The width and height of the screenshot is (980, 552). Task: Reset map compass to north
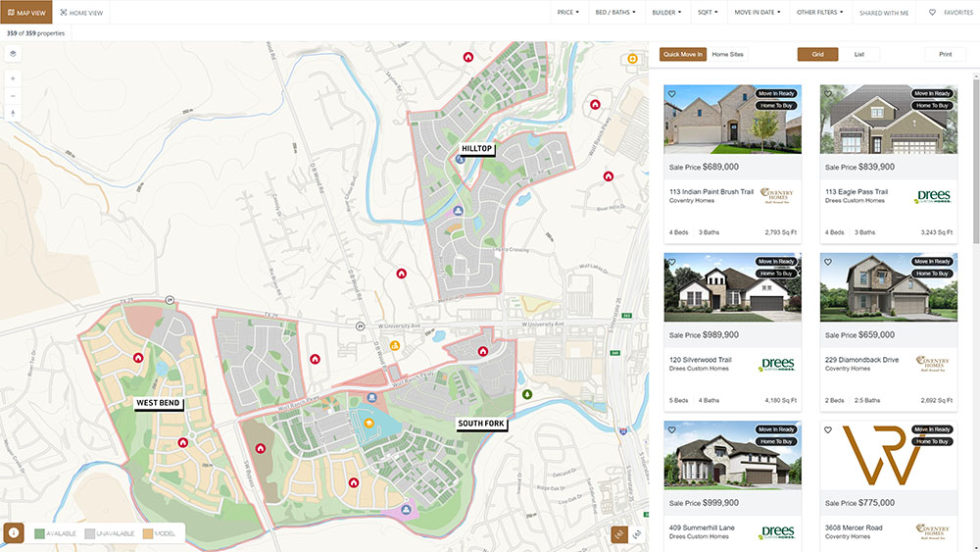coord(13,113)
